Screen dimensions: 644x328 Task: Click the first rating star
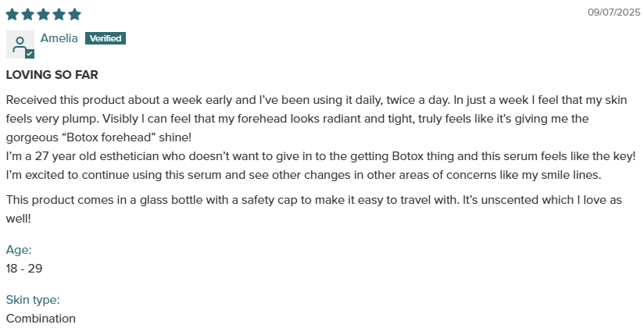click(x=13, y=14)
